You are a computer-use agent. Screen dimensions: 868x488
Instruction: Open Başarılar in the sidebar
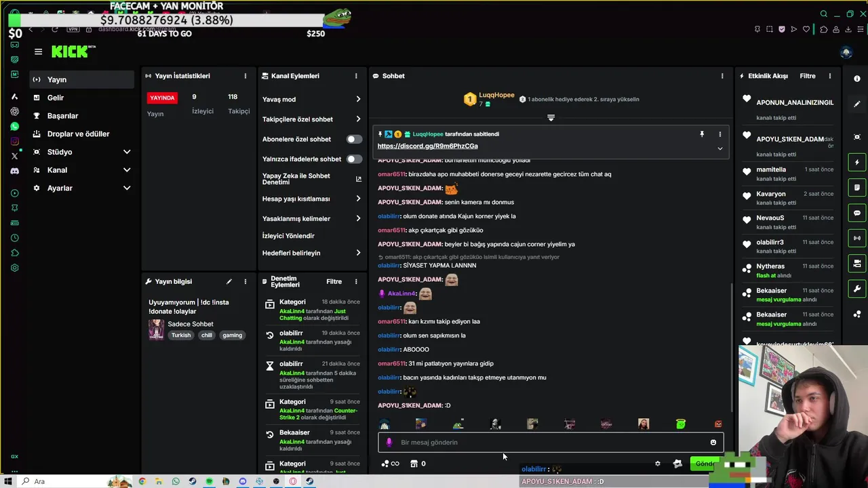(81, 116)
